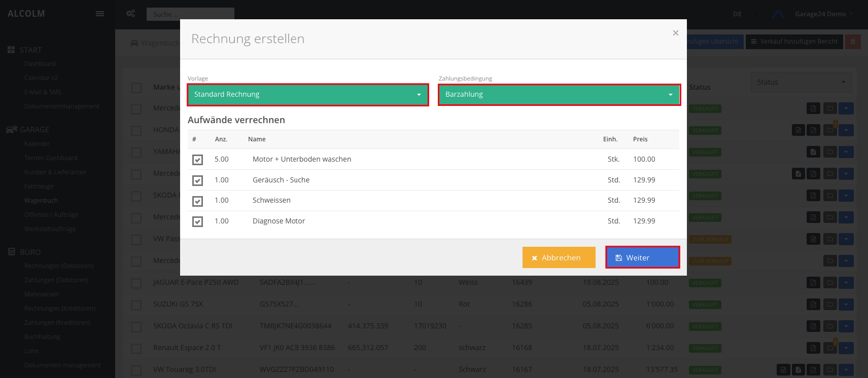Close the Rechnung erstellen dialog with X
This screenshot has height=378, width=868.
pyautogui.click(x=675, y=33)
